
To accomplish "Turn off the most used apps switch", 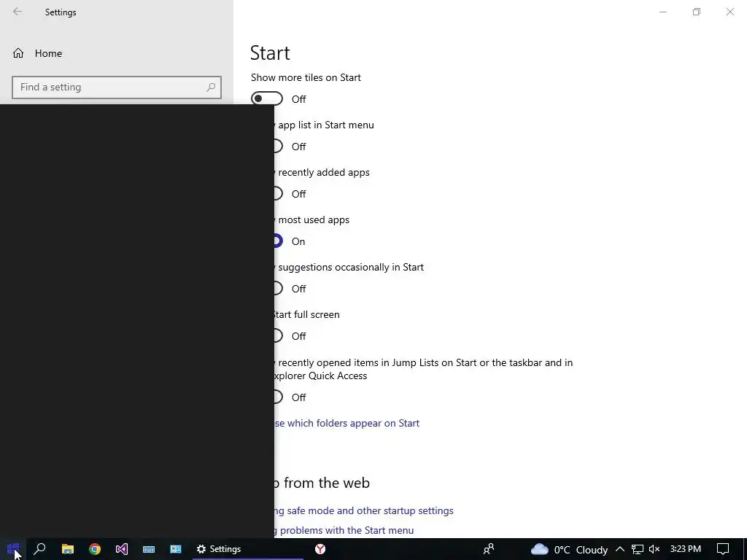I will tap(278, 241).
